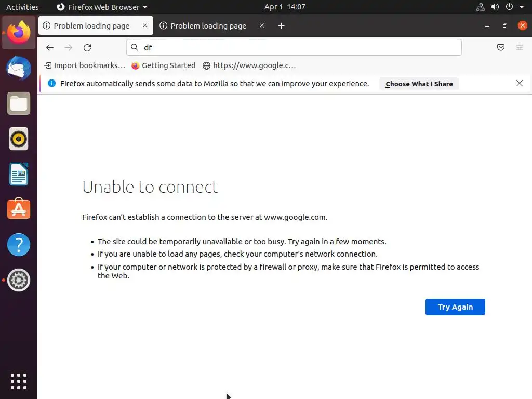Close the first Problem loading page tab
The width and height of the screenshot is (532, 399).
(x=145, y=25)
